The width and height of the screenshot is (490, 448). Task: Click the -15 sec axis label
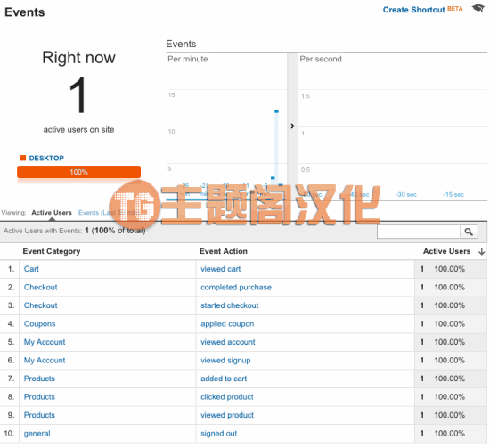[453, 195]
